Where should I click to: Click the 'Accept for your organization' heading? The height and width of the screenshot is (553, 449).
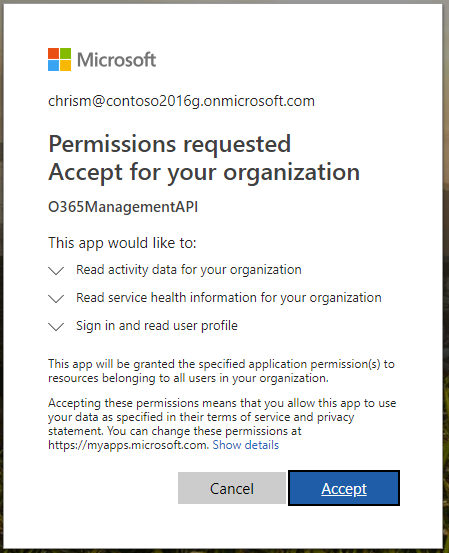204,173
